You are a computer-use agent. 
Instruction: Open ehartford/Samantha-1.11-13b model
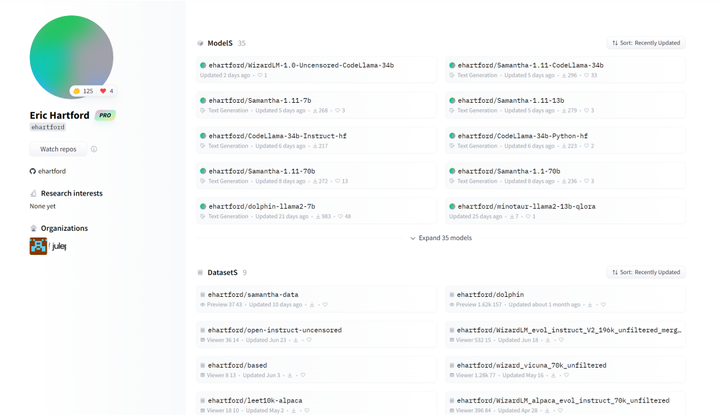[x=565, y=105]
